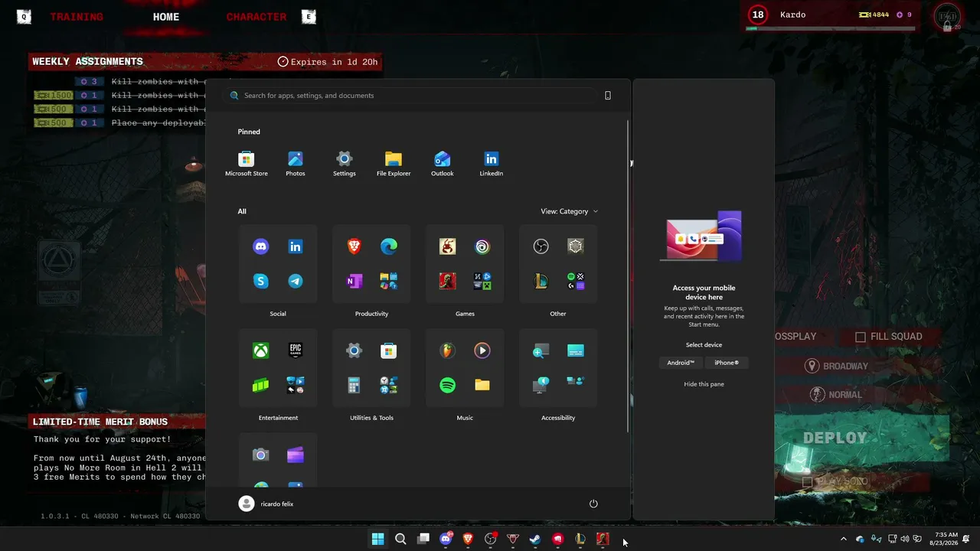Launch League of Legends in the Other category
The image size is (980, 551).
[541, 281]
